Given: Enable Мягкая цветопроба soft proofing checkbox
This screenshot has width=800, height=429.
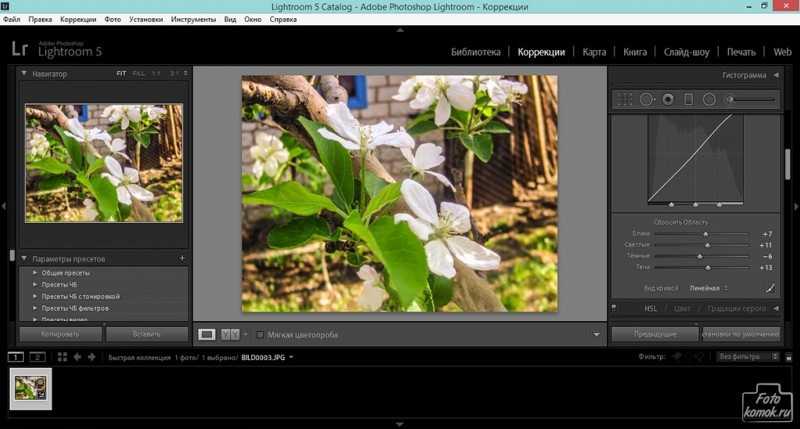Looking at the screenshot, I should 260,335.
